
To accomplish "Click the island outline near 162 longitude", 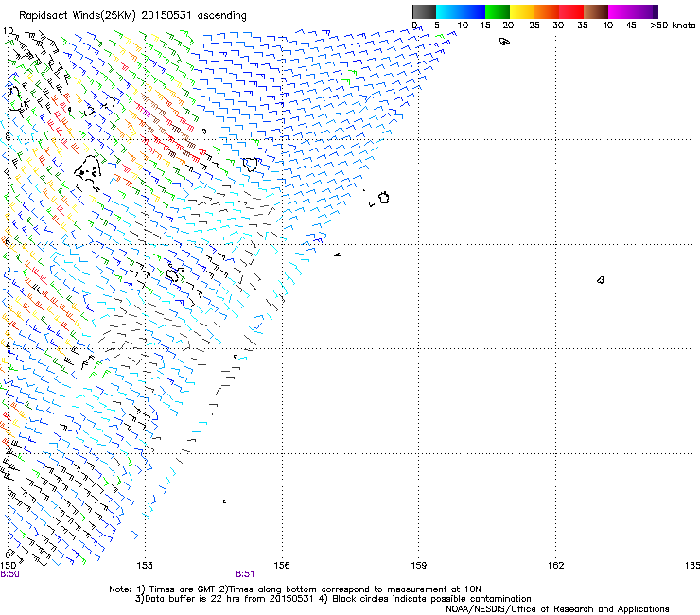I will click(x=601, y=280).
